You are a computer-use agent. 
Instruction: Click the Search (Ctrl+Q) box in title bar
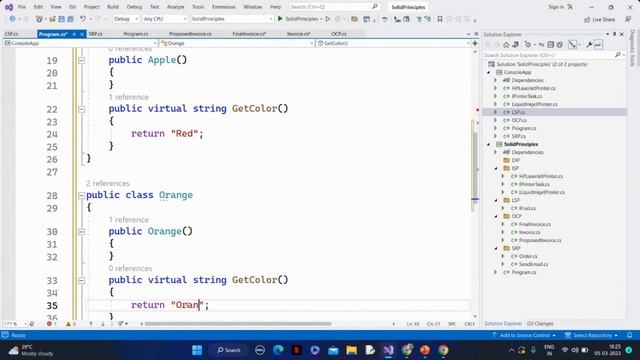[334, 7]
